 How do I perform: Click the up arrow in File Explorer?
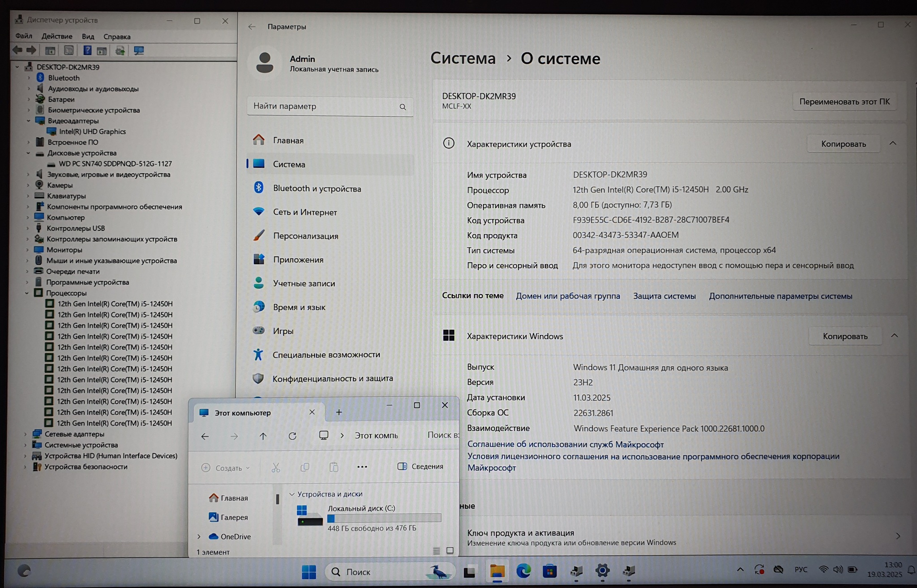pos(263,436)
